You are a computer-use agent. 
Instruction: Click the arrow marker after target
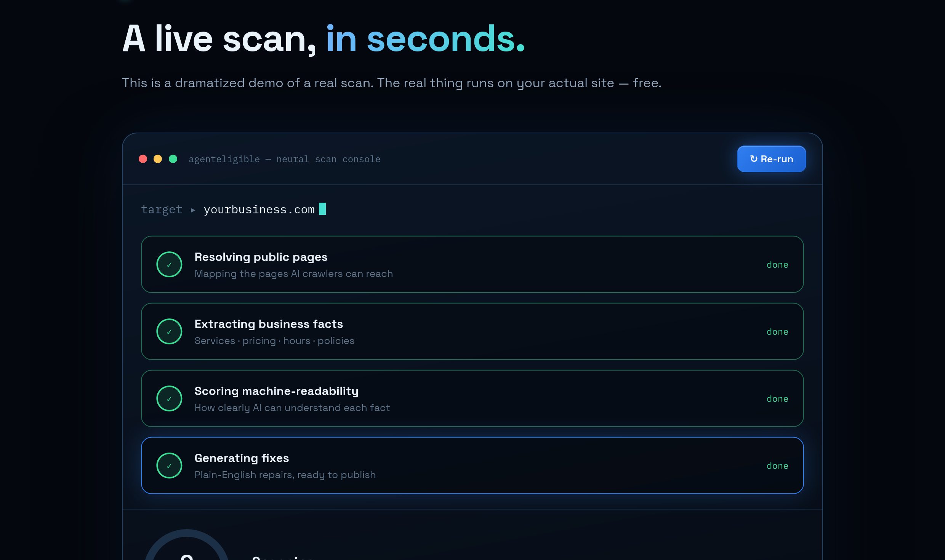pyautogui.click(x=193, y=210)
